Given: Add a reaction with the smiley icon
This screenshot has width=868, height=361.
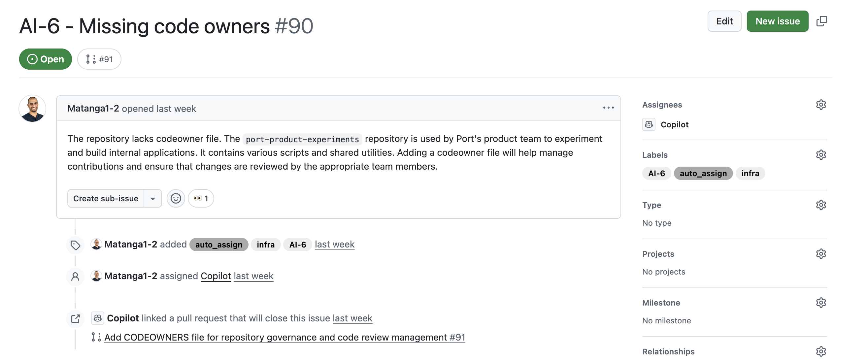Looking at the screenshot, I should pos(176,198).
